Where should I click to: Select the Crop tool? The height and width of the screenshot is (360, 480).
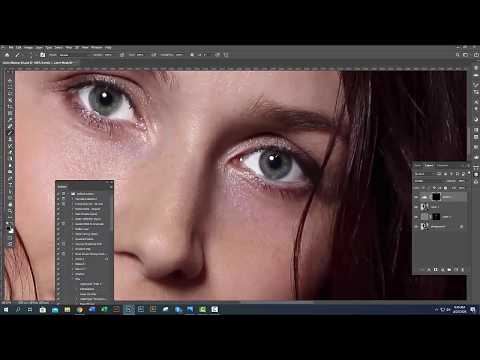click(10, 107)
